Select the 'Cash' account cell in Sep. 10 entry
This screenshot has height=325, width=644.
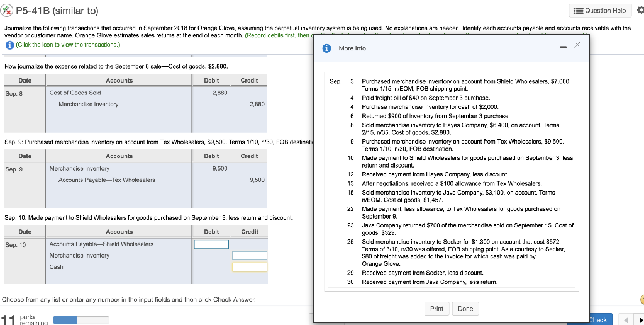coord(56,267)
